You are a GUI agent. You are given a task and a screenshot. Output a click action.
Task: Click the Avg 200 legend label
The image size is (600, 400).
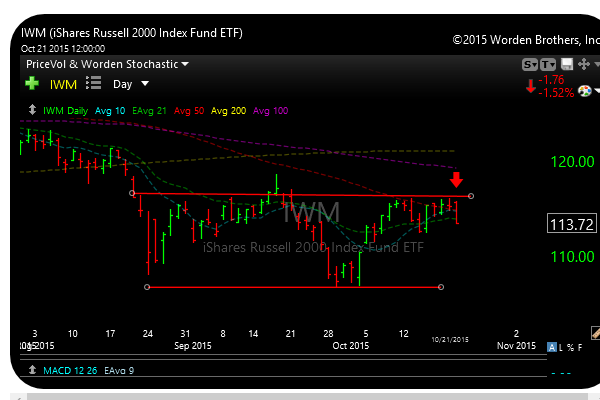pos(228,111)
